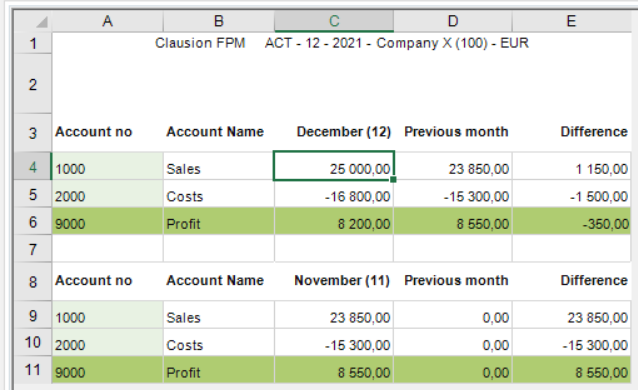Select column C header

[334, 21]
